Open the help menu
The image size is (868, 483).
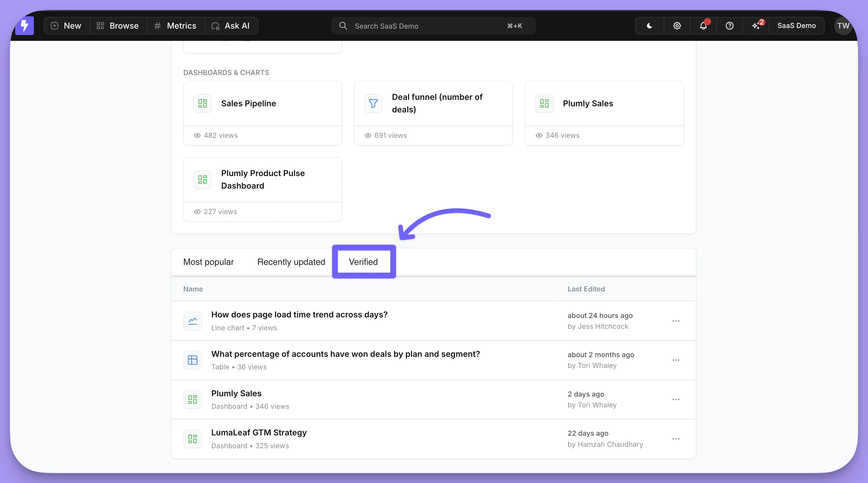pyautogui.click(x=729, y=26)
